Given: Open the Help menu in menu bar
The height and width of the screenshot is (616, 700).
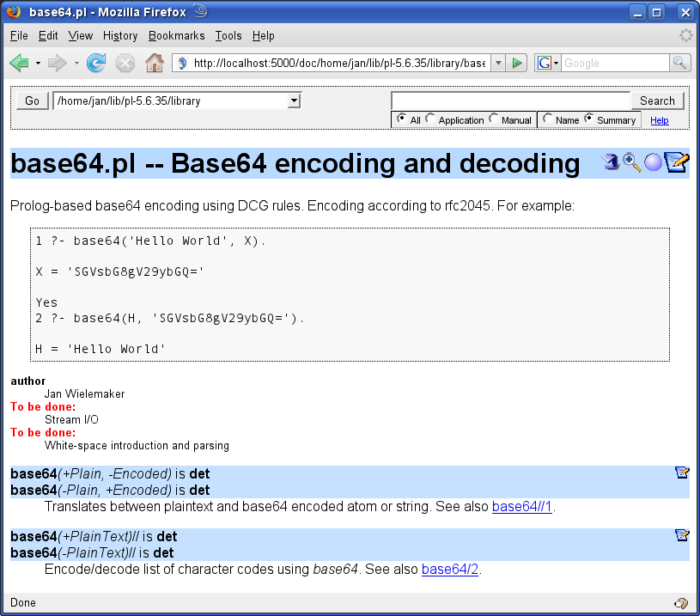Looking at the screenshot, I should pos(263,36).
